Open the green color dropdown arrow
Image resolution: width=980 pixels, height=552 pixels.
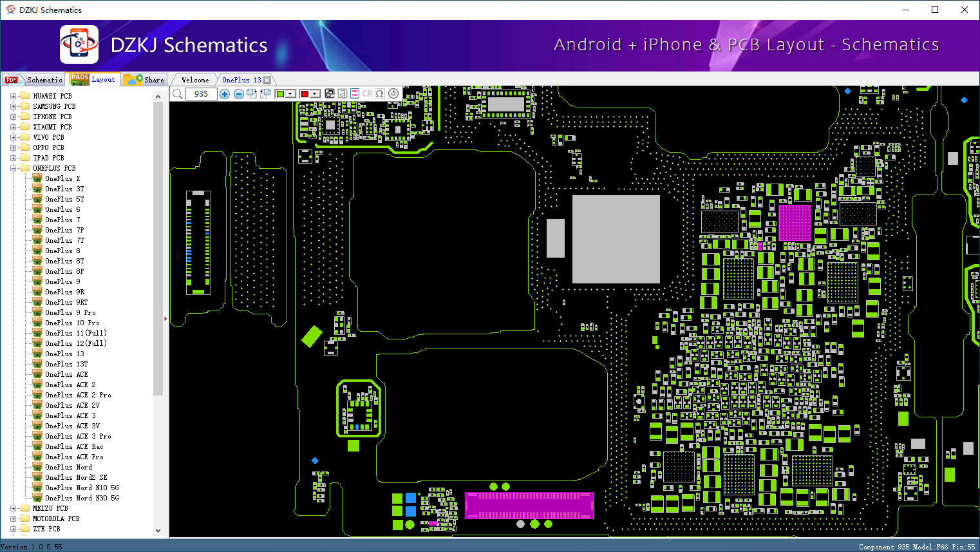290,94
